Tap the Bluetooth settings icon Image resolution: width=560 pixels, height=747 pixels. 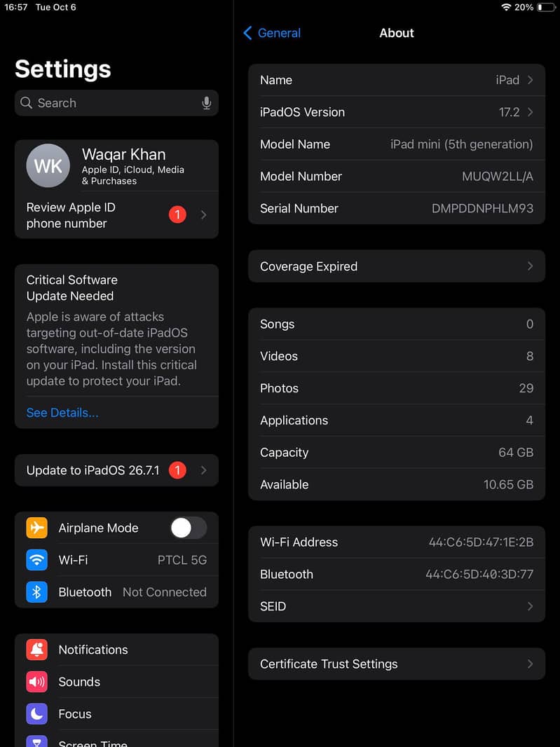tap(36, 592)
